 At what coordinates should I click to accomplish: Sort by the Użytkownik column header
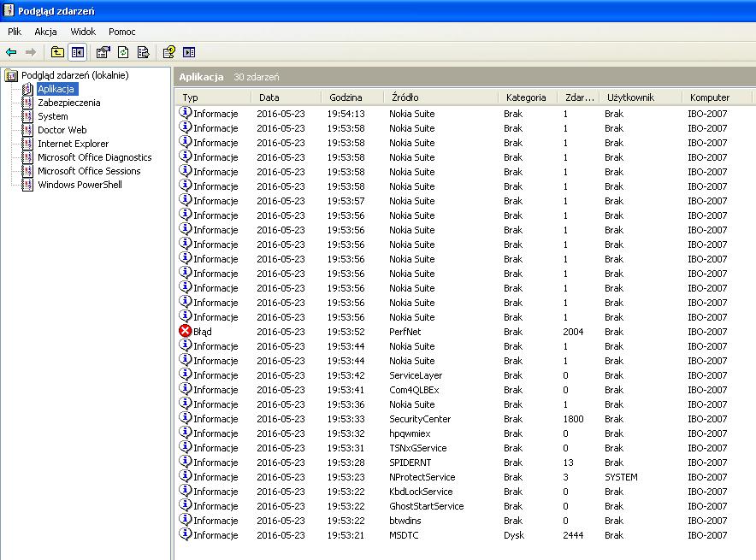641,97
